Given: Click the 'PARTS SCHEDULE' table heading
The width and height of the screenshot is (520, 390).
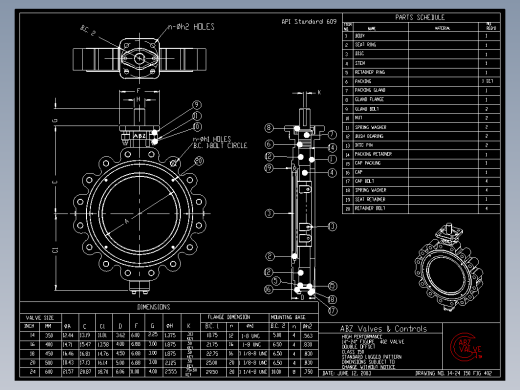Looking at the screenshot, I should [x=420, y=17].
